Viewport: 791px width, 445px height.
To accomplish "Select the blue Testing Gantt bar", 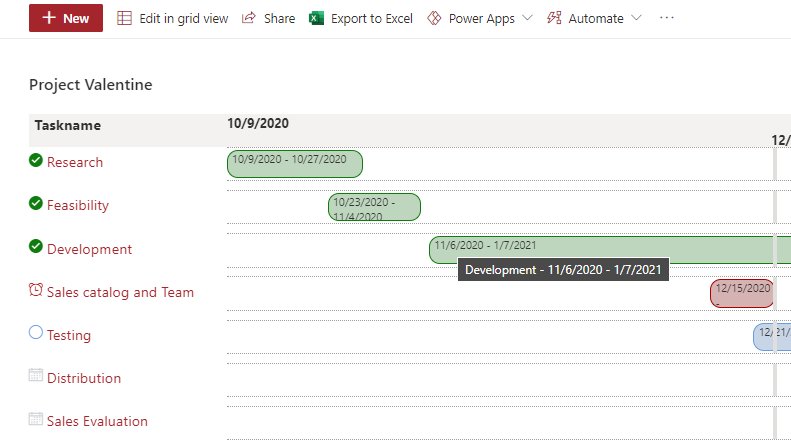I will coord(772,337).
